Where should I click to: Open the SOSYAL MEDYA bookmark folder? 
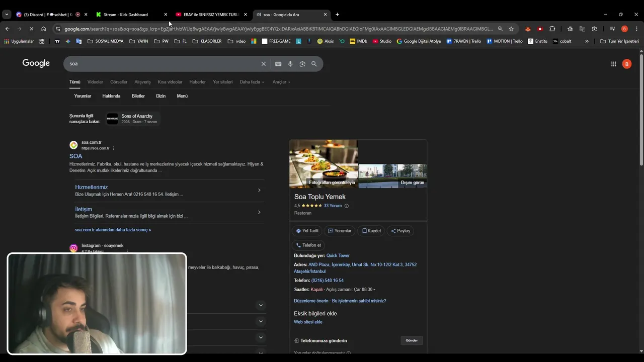(x=105, y=41)
